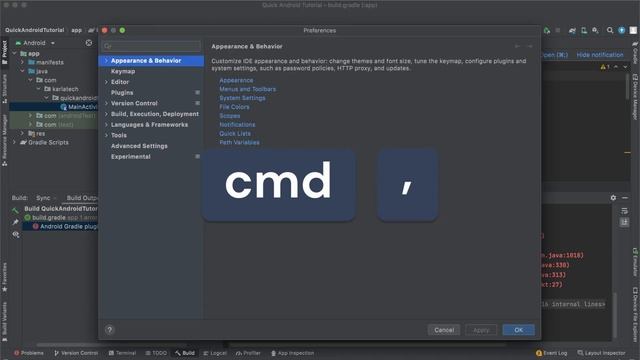This screenshot has height=360, width=640.
Task: Open the Device File Explorer side tab
Action: click(635, 314)
